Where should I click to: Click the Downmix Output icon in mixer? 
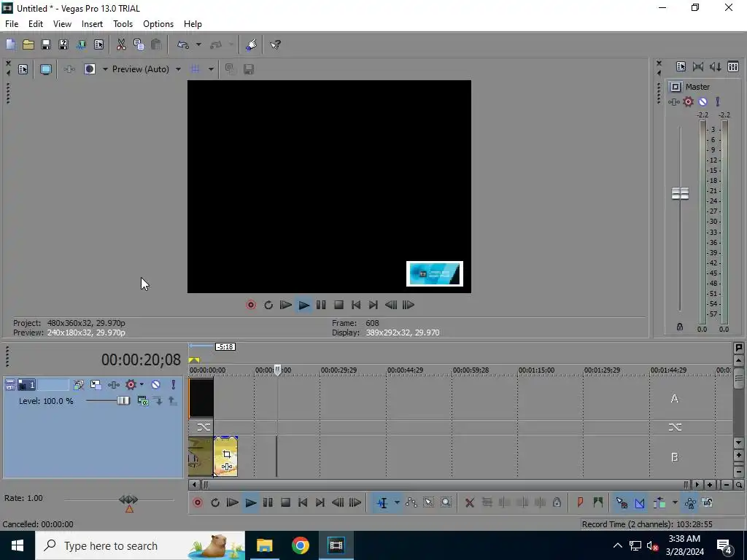point(698,66)
